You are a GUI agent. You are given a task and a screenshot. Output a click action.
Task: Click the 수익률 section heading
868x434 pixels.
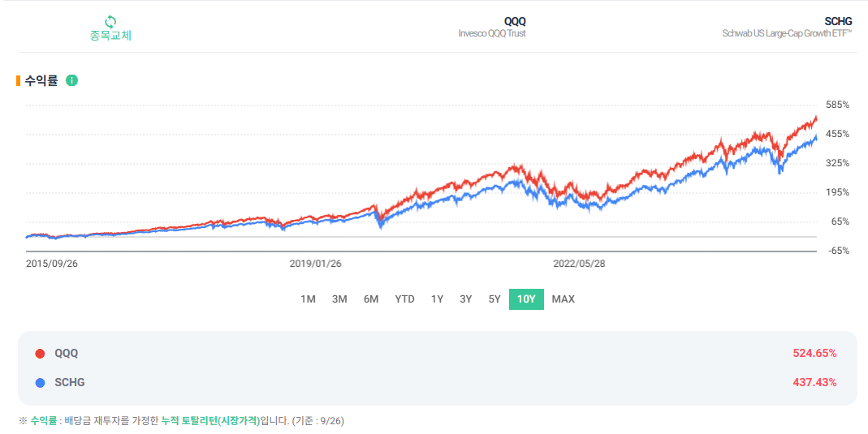41,81
